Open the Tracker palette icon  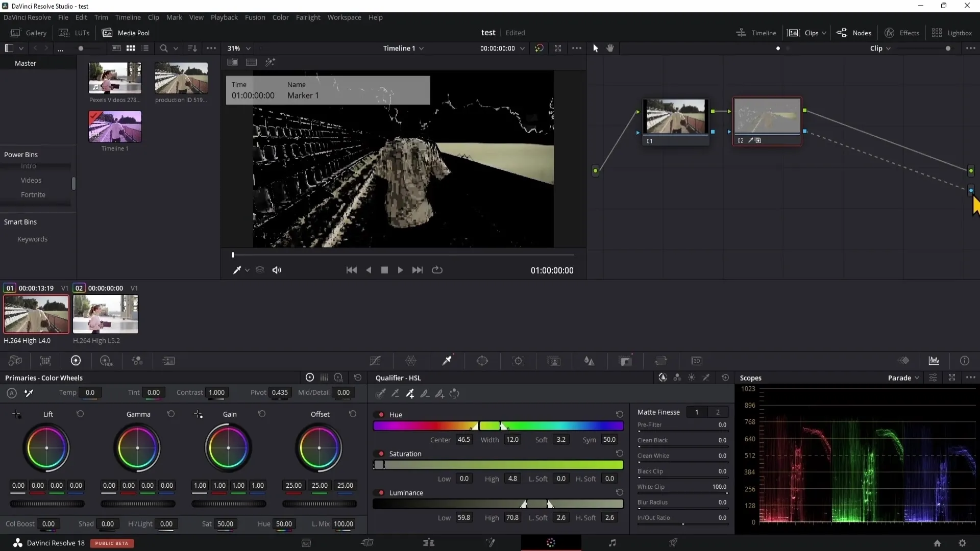519,361
